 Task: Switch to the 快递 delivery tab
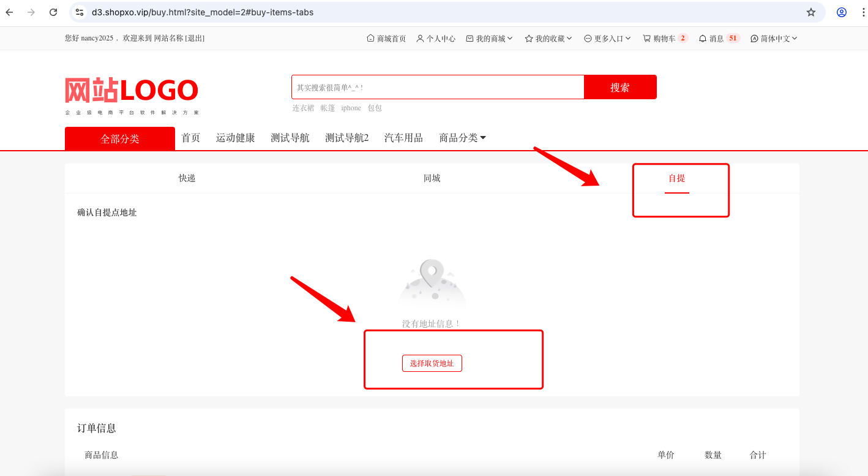(187, 178)
